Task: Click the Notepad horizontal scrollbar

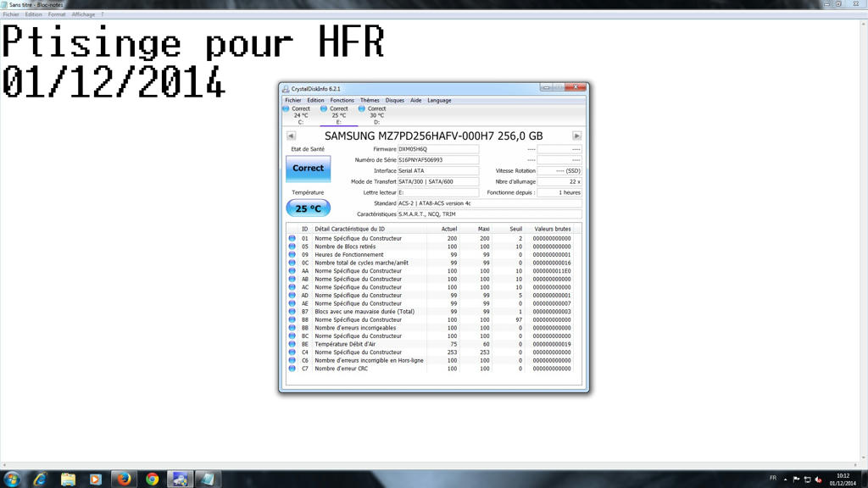Action: point(430,466)
